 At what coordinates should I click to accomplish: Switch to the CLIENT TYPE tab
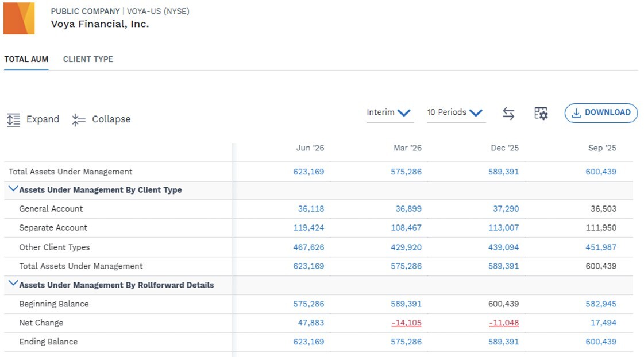[x=88, y=59]
